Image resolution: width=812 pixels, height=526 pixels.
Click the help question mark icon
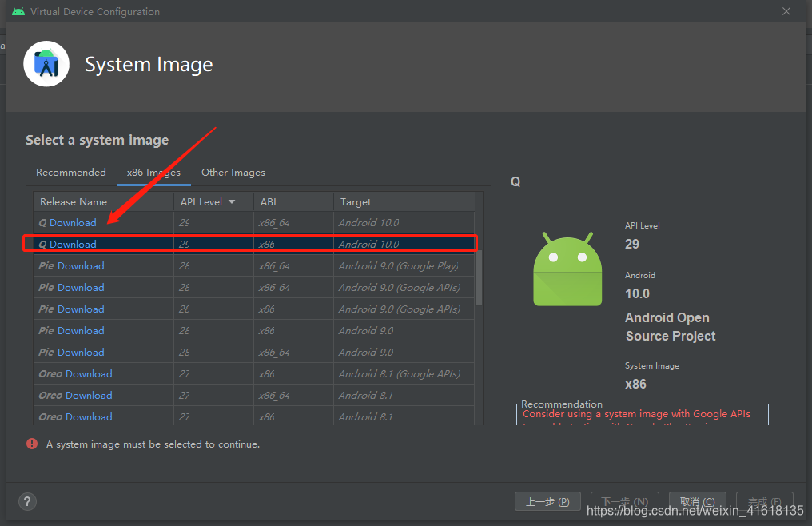pos(27,501)
